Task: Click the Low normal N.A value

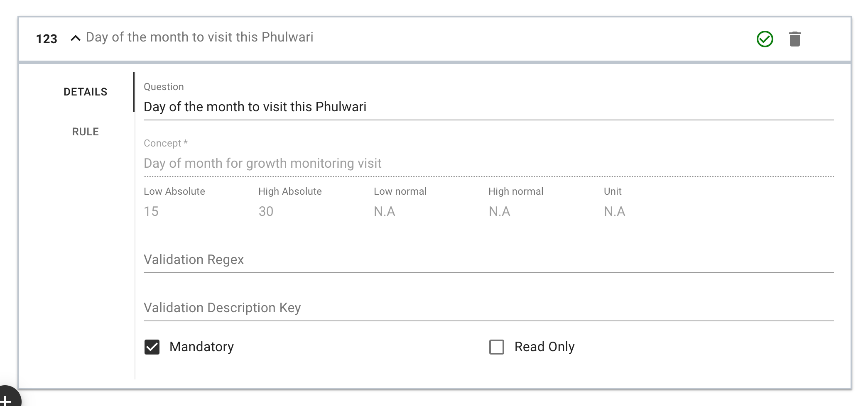Action: click(x=384, y=211)
